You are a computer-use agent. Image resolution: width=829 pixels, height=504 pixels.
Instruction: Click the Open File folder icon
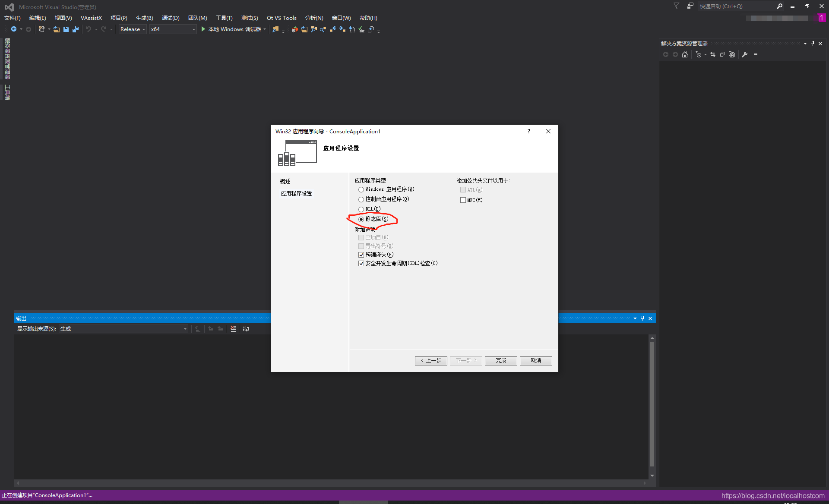pos(57,29)
